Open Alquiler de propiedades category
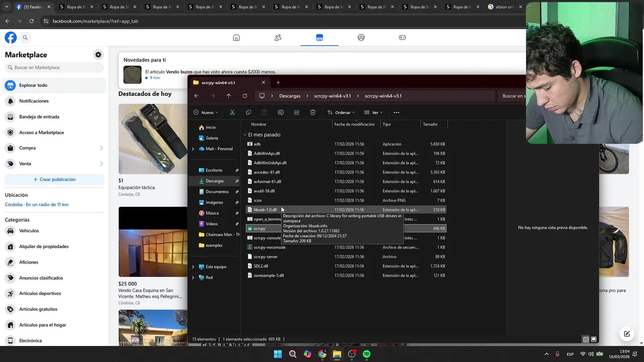 pos(54,246)
